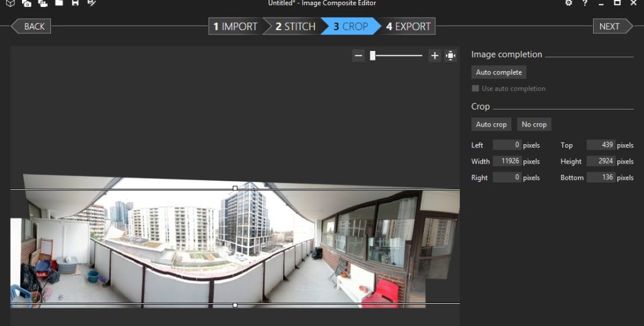Image resolution: width=644 pixels, height=326 pixels.
Task: Click the Open Project file icon
Action: tap(59, 3)
